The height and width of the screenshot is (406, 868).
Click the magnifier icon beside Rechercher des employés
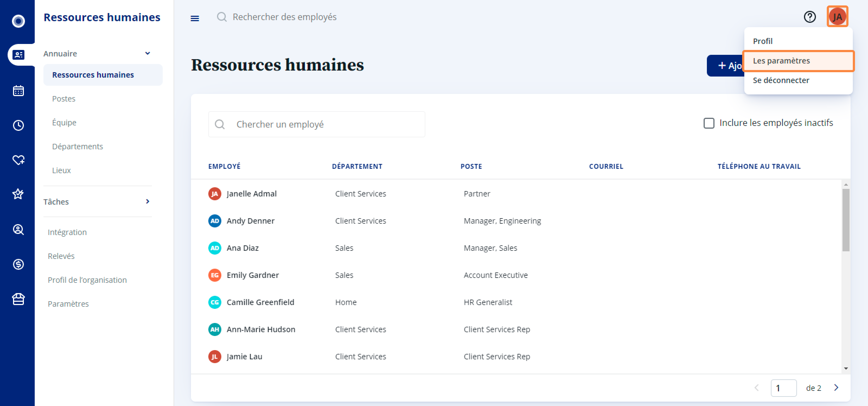pos(222,17)
